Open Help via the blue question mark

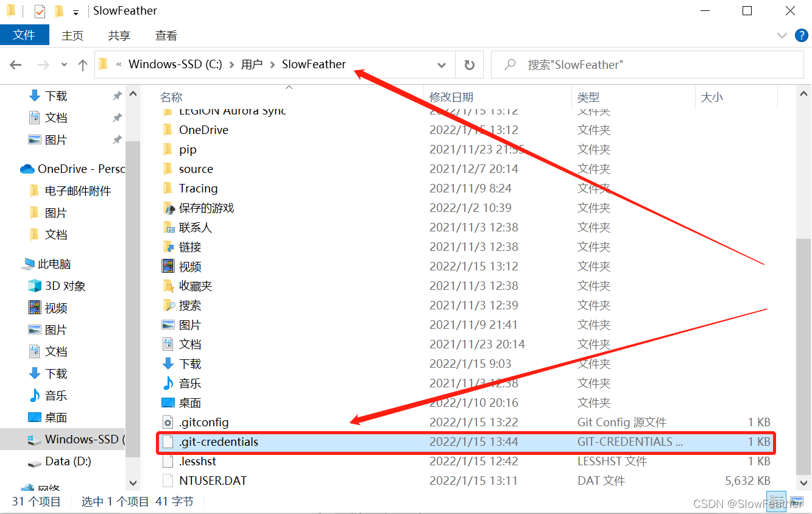(x=802, y=35)
